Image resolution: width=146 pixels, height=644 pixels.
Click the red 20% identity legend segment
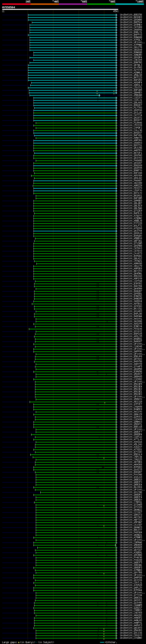coord(16,4)
